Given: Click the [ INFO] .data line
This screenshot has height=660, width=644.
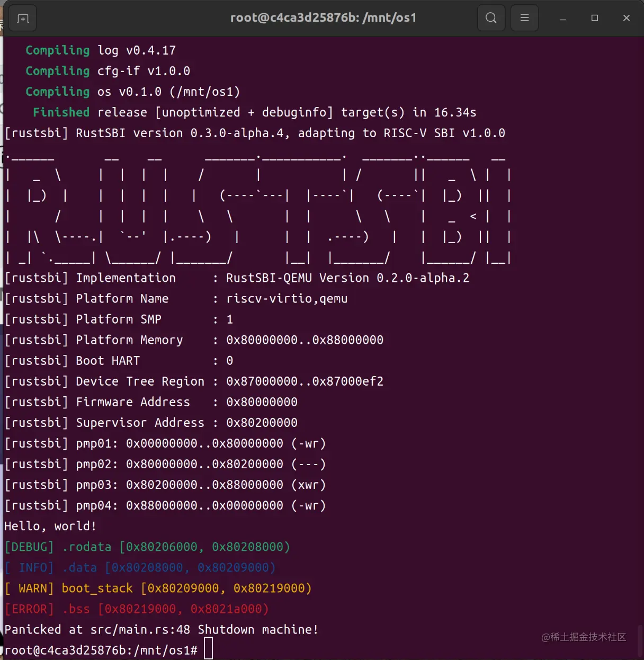Looking at the screenshot, I should click(140, 567).
